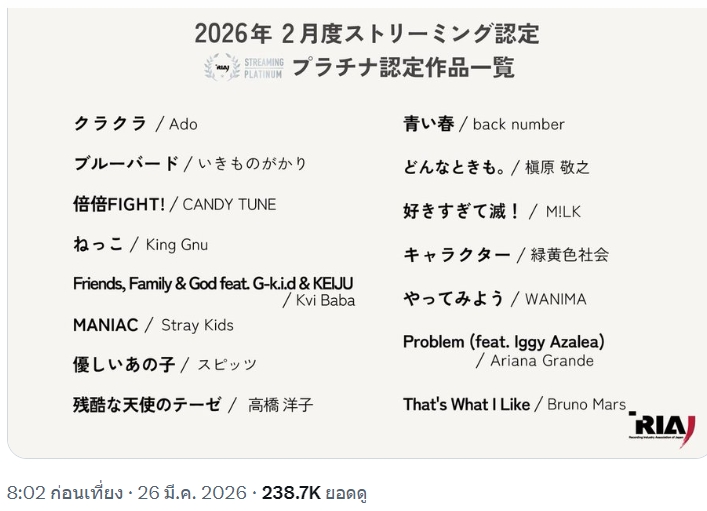Click the ねっこ / King Gnu entry
This screenshot has width=707, height=511.
[x=140, y=244]
